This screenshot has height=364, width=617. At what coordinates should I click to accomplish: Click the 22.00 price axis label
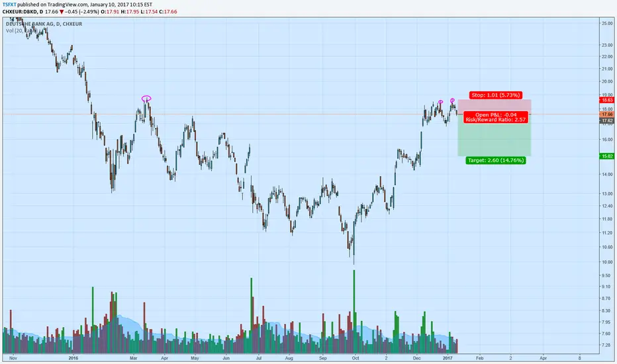[x=607, y=57]
